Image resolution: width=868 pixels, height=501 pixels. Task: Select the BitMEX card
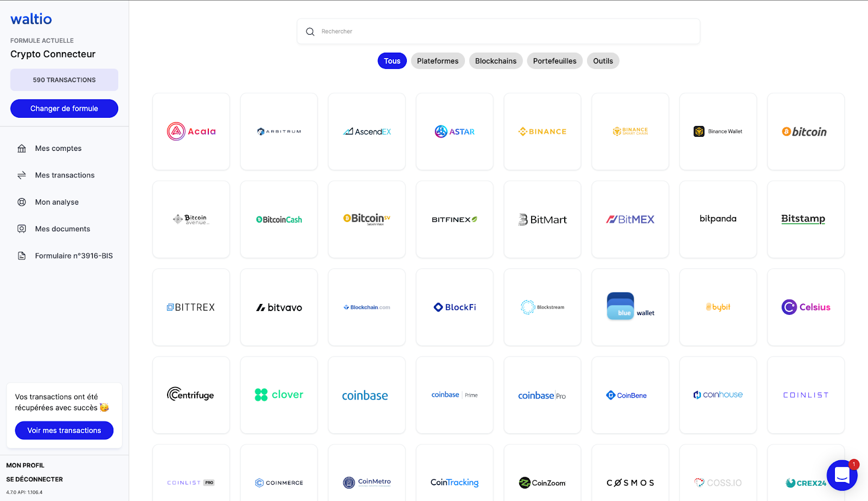[x=630, y=219]
